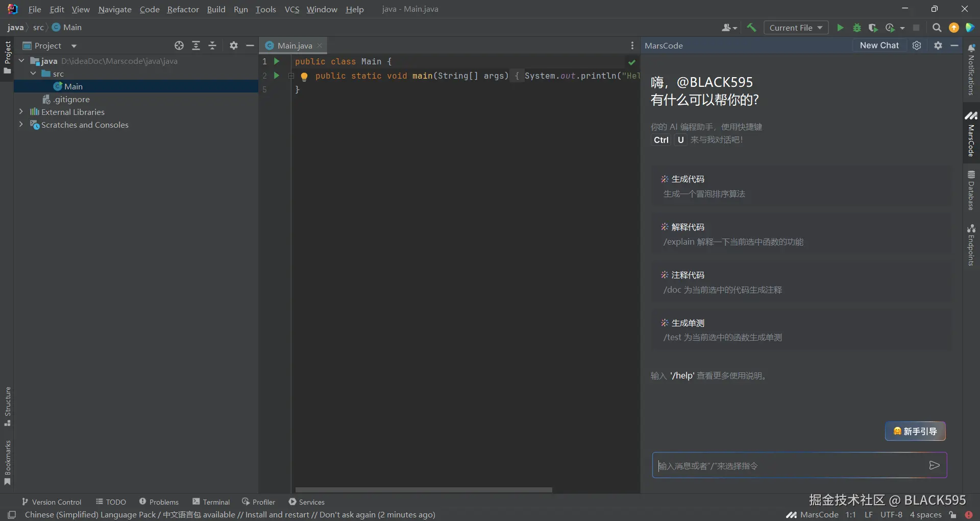Viewport: 980px width, 521px height.
Task: Open the dropdown arrow beside the profile run icon
Action: [902, 28]
